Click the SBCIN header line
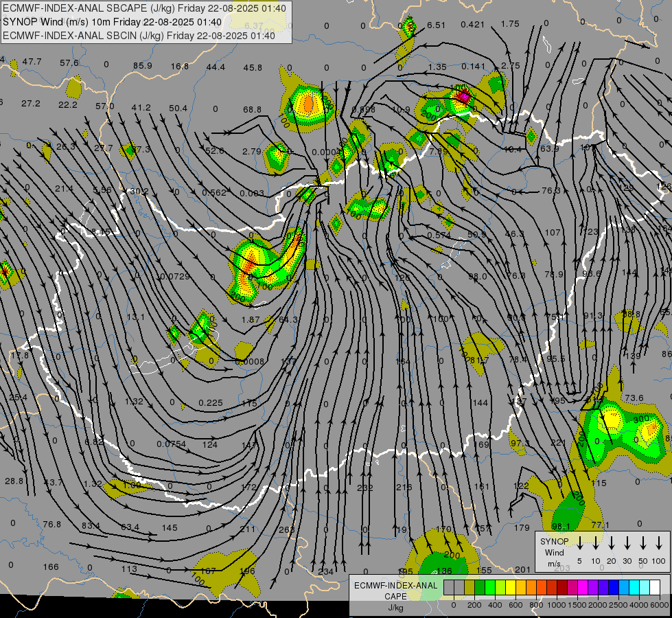672x618 pixels. pyautogui.click(x=139, y=36)
